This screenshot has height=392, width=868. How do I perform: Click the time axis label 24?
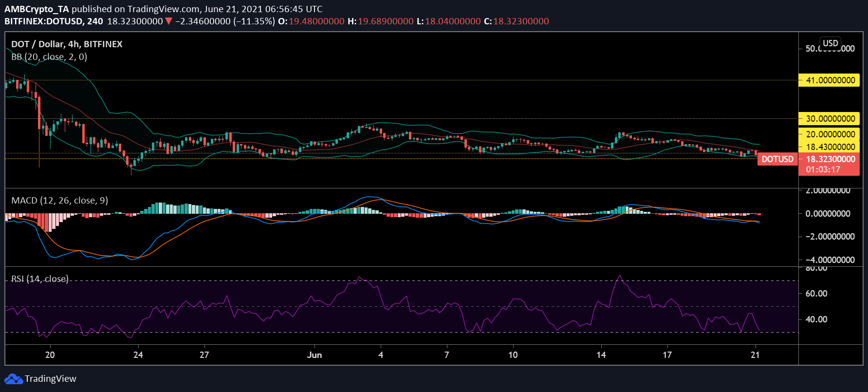(x=138, y=355)
